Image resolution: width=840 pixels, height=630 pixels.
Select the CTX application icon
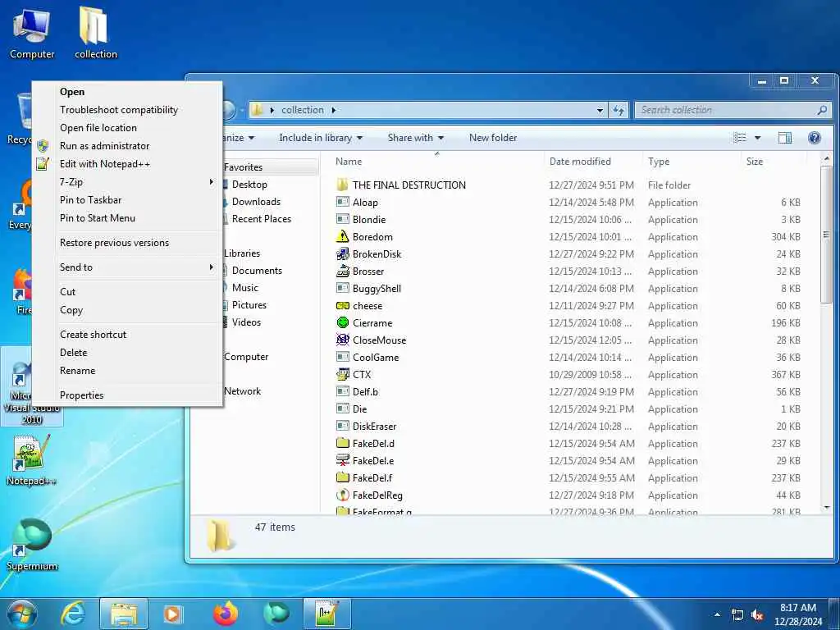pyautogui.click(x=342, y=374)
